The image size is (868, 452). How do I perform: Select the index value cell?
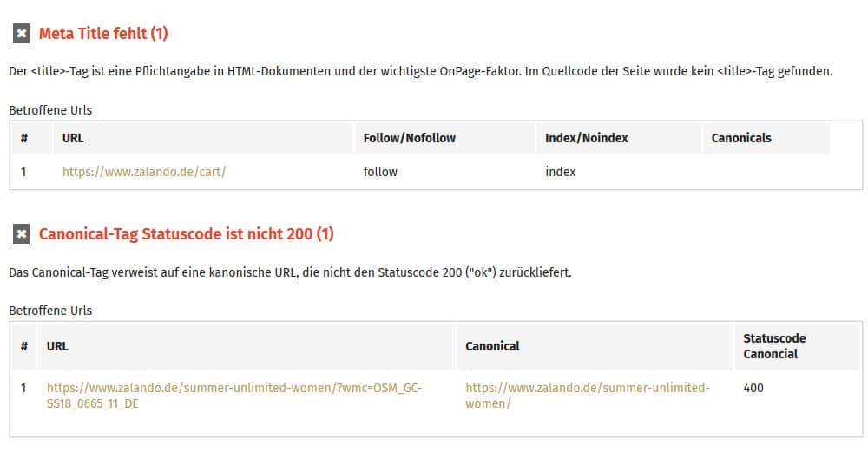(x=560, y=172)
